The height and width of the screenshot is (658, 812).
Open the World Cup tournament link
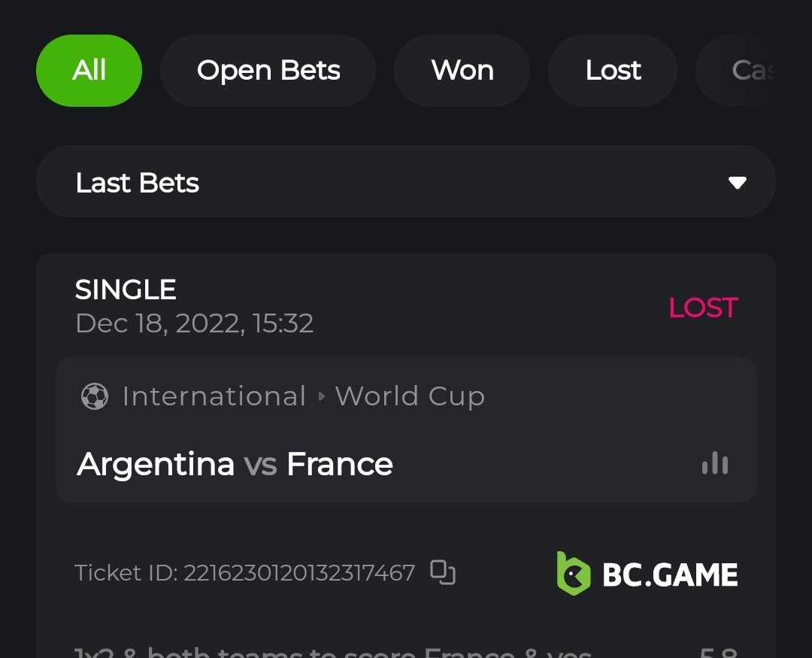[410, 396]
